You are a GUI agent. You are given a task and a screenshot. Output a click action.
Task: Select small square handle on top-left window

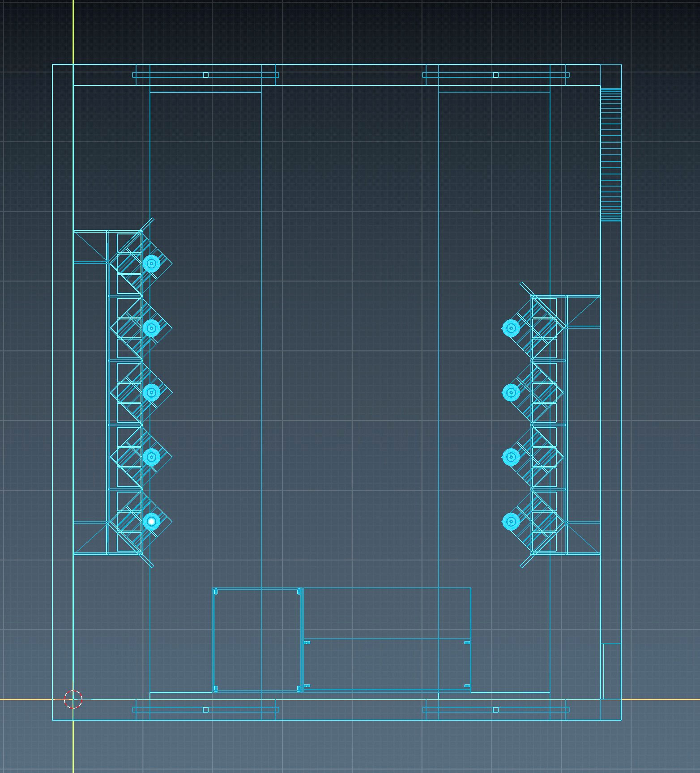205,75
